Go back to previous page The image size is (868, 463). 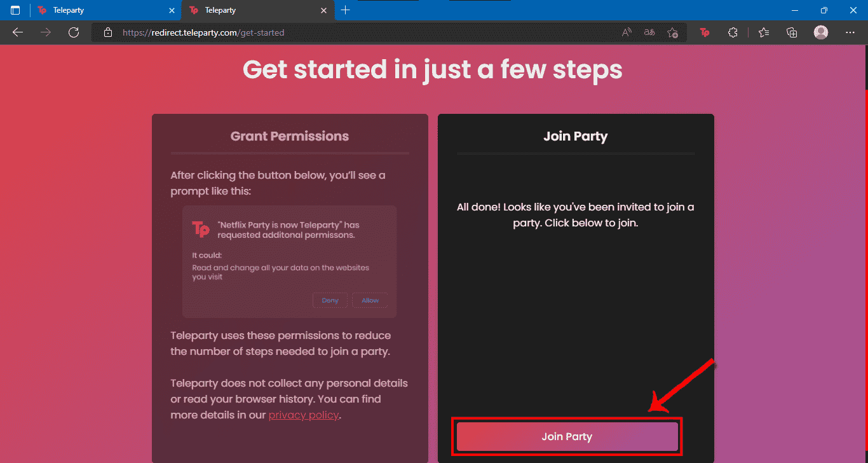point(18,32)
